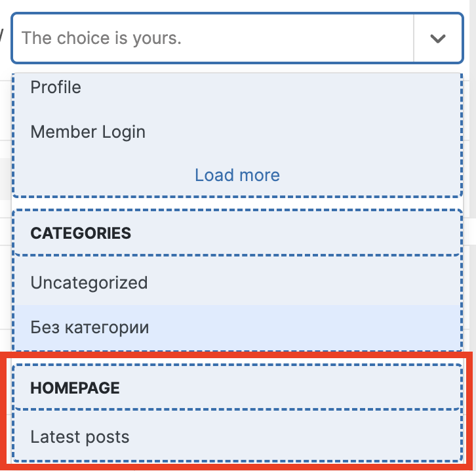Click the dropdown chevron arrow icon
The image size is (476, 471).
click(437, 38)
